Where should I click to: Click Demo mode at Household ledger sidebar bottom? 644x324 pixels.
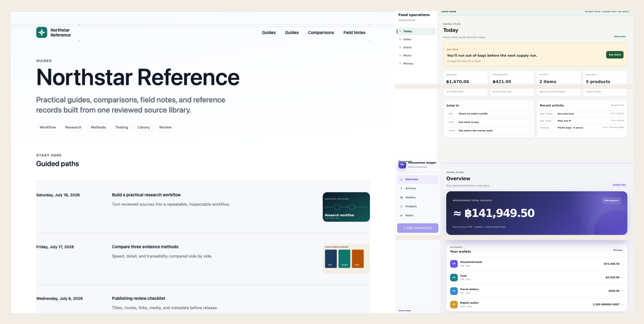405,311
